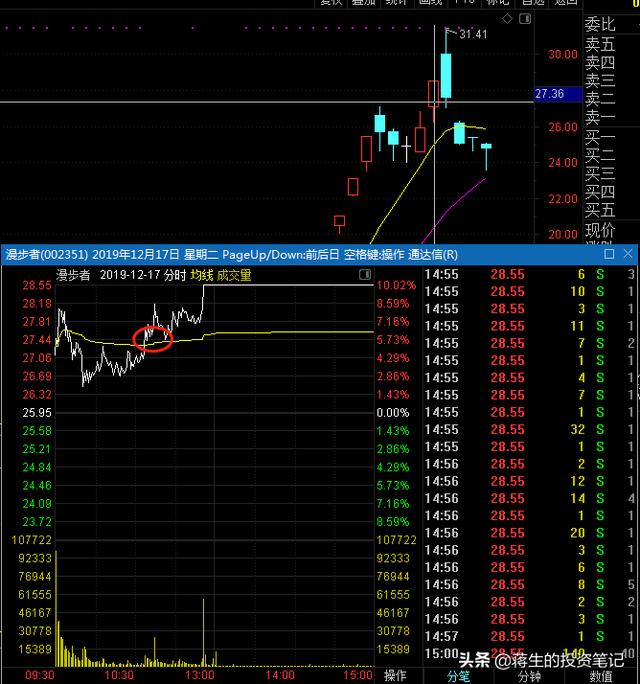Click the 27.36 price marker on axis
Image resolution: width=640 pixels, height=684 pixels.
(550, 94)
